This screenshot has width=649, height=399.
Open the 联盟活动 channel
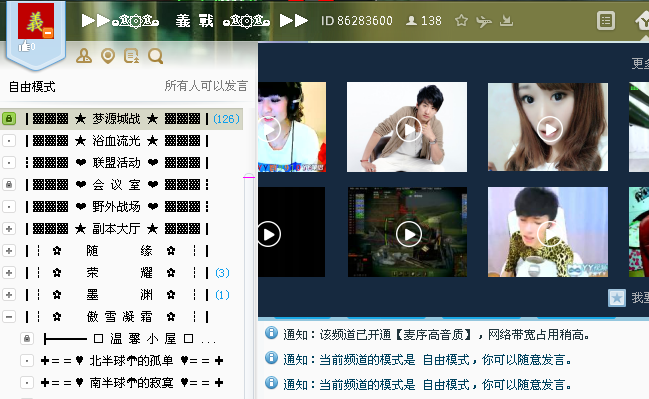pos(117,163)
